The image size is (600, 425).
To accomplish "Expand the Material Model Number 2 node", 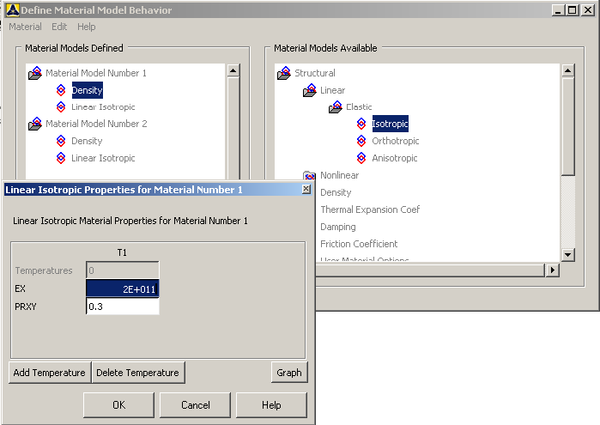I will [x=35, y=124].
